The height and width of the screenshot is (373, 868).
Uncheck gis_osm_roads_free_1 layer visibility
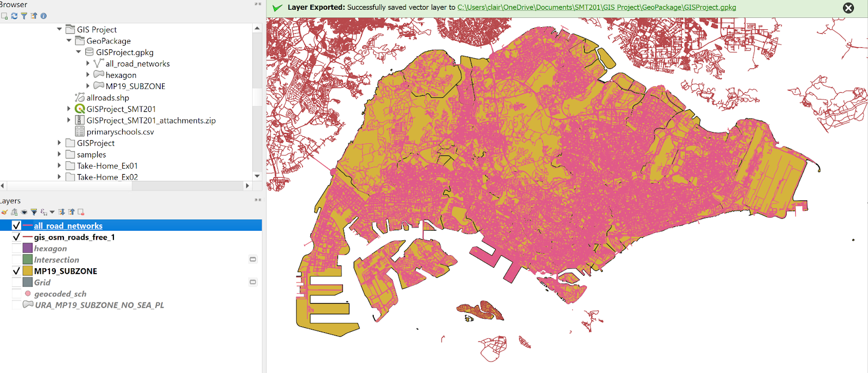tap(16, 237)
